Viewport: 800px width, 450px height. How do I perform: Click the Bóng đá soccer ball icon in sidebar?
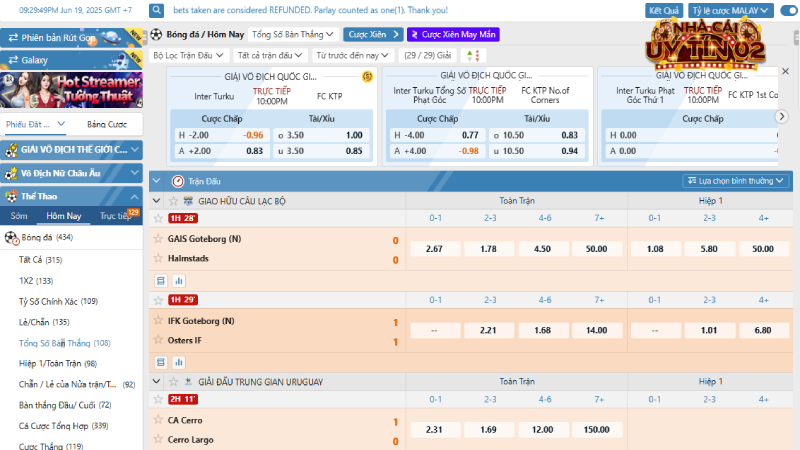click(x=11, y=238)
